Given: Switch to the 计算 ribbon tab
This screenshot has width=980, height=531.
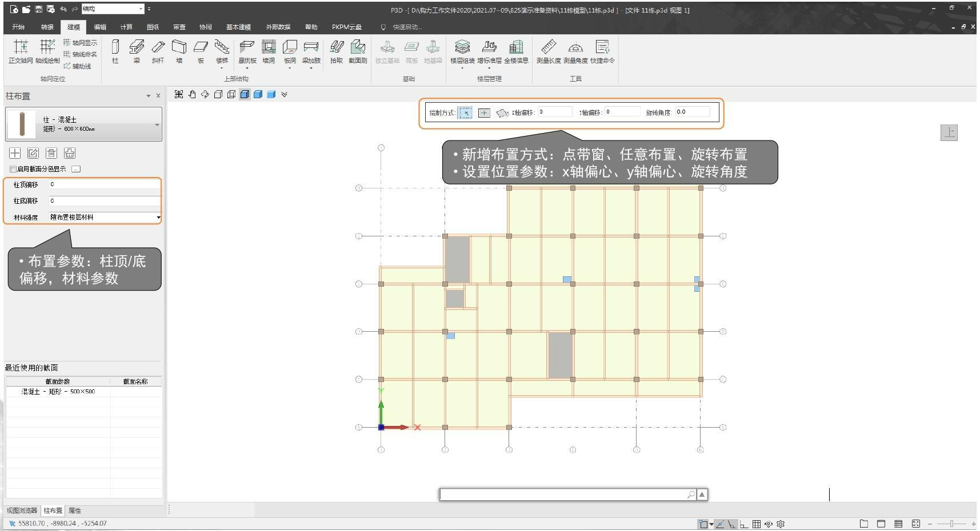Looking at the screenshot, I should 126,27.
